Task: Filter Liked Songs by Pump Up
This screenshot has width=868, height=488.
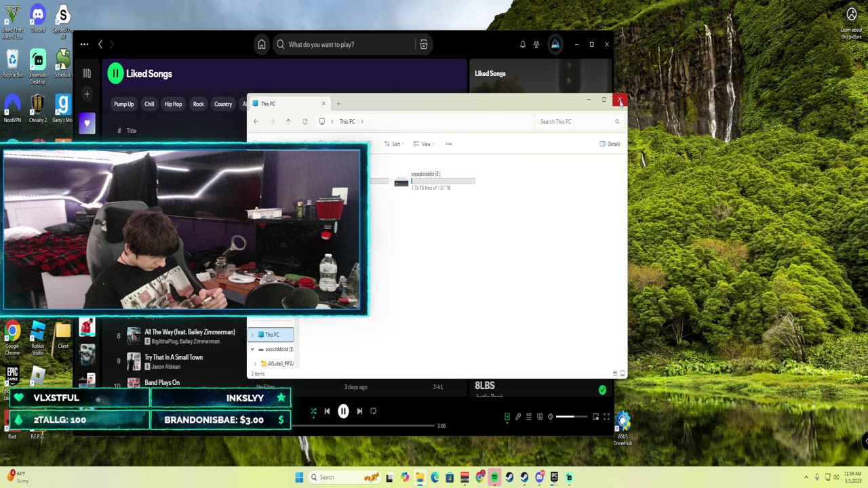Action: pyautogui.click(x=124, y=104)
